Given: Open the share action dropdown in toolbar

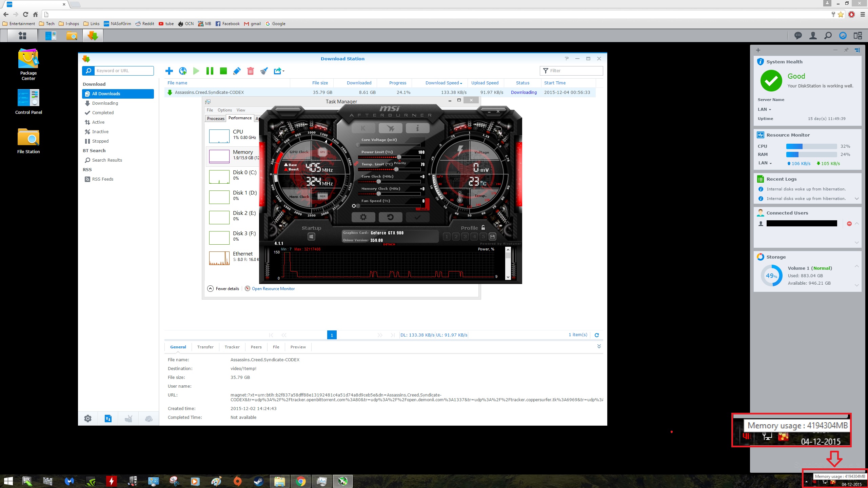Looking at the screenshot, I should pyautogui.click(x=279, y=71).
